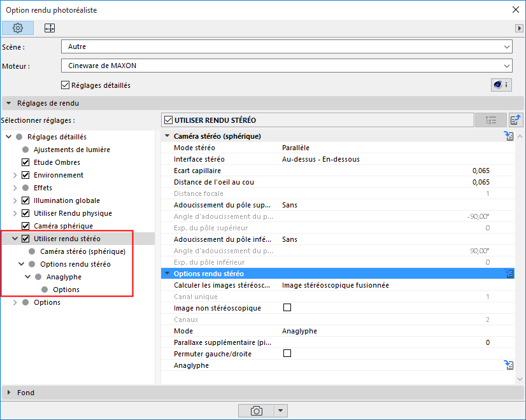Expand the bottom Options tree node
The width and height of the screenshot is (526, 420).
pyautogui.click(x=15, y=302)
